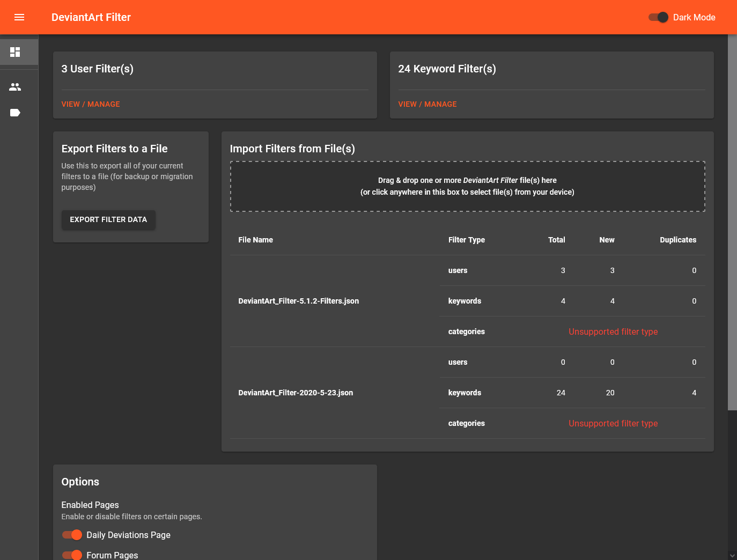The image size is (737, 560).
Task: Click the Export Filter Data button
Action: (108, 219)
